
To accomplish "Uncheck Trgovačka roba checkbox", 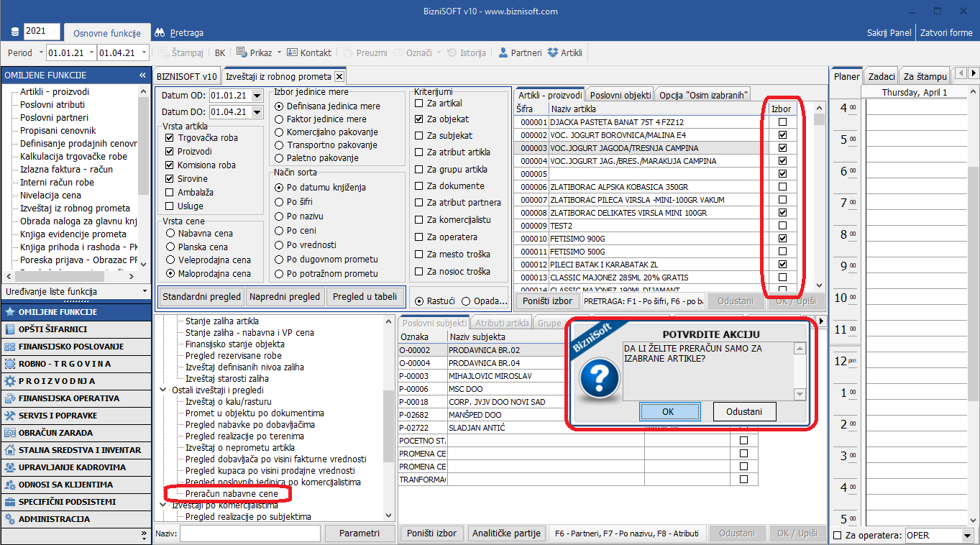I will click(x=170, y=138).
